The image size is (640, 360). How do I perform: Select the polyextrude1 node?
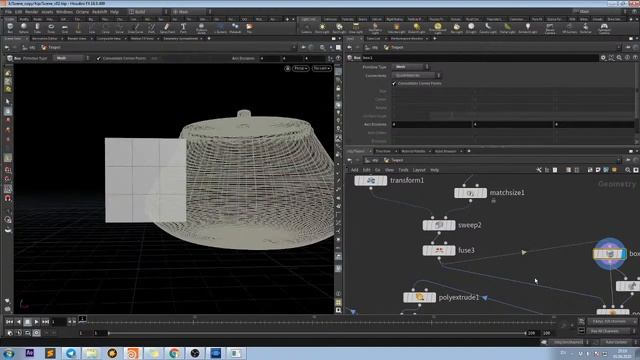pyautogui.click(x=419, y=298)
